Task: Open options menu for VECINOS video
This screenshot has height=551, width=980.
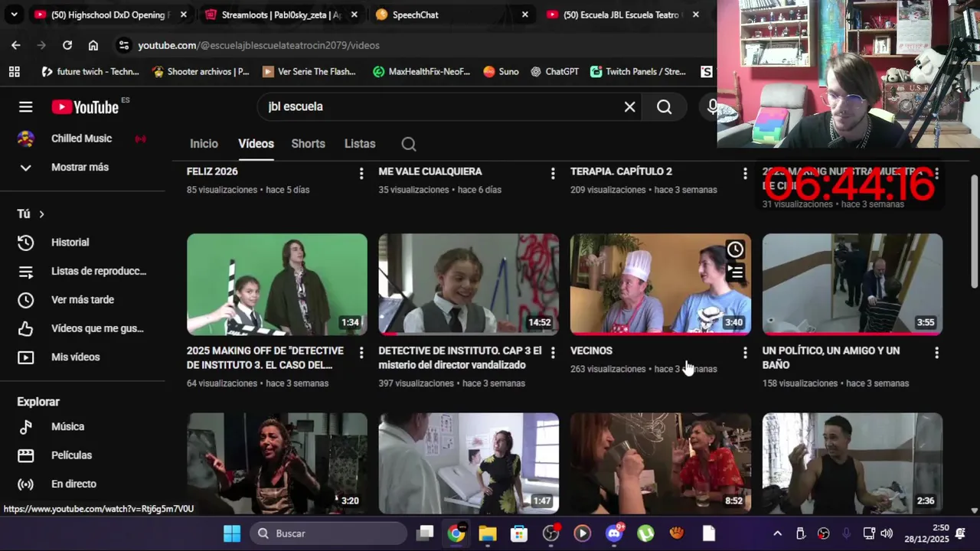Action: [x=745, y=353]
